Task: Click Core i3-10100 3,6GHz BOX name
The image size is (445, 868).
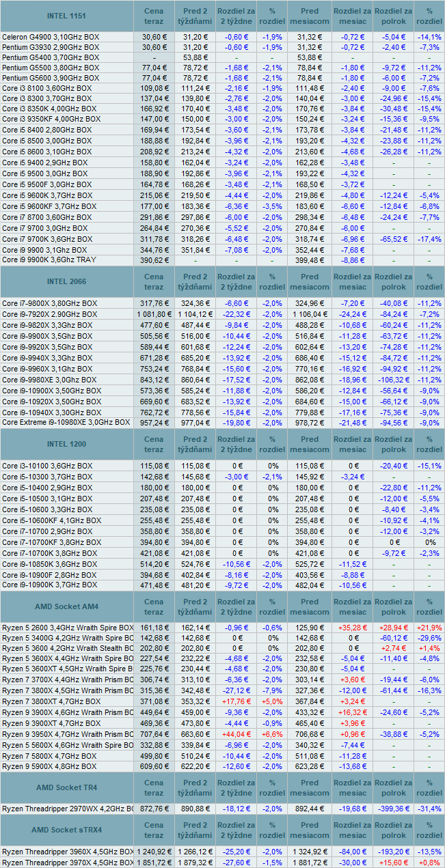Action: [x=47, y=466]
